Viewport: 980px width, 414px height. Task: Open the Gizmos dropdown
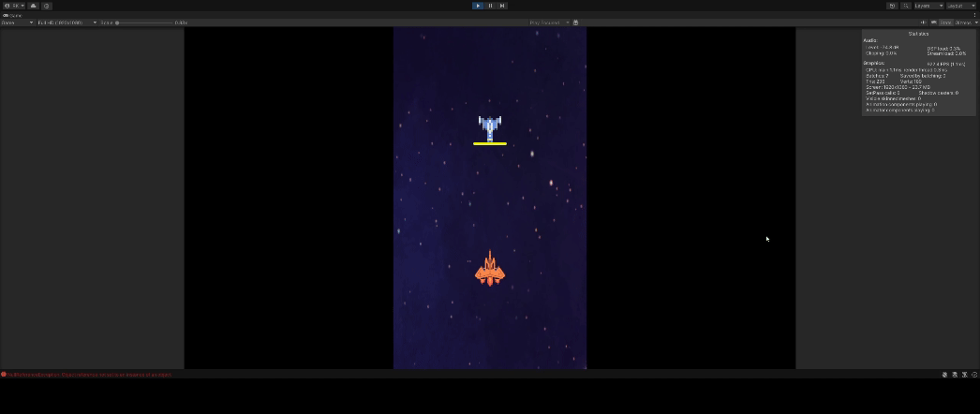[x=965, y=22]
